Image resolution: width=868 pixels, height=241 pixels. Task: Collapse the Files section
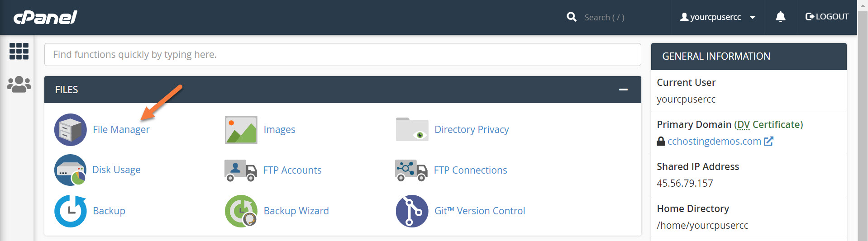coord(623,90)
